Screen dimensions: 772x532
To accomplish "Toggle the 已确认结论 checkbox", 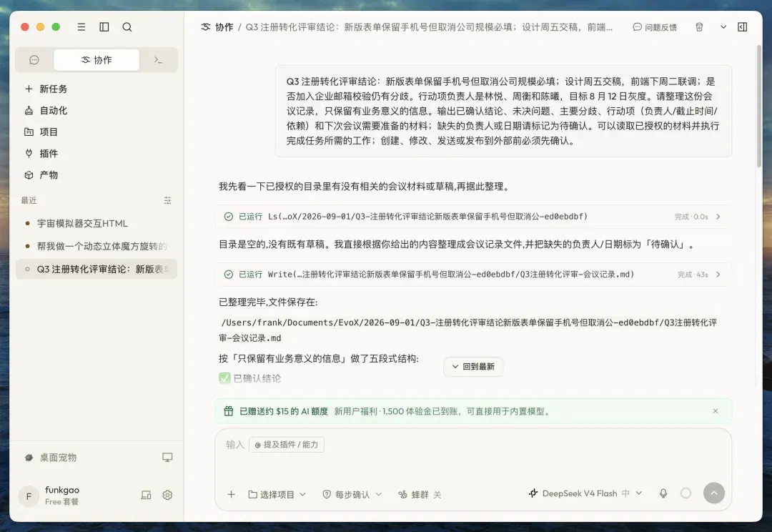I will 224,378.
